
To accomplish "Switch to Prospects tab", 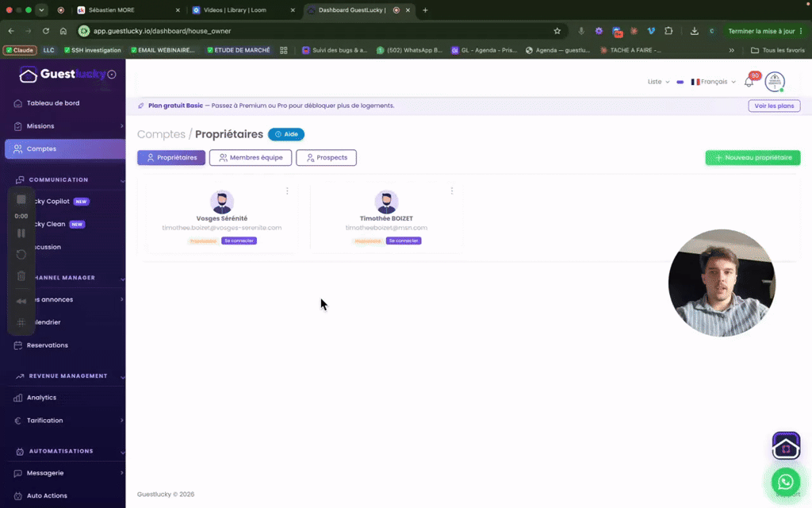I will 326,158.
